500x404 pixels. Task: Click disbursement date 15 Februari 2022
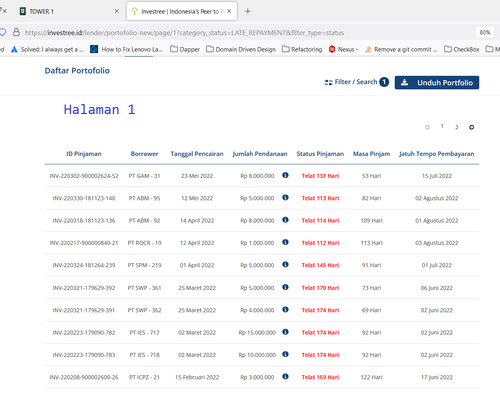click(x=197, y=377)
